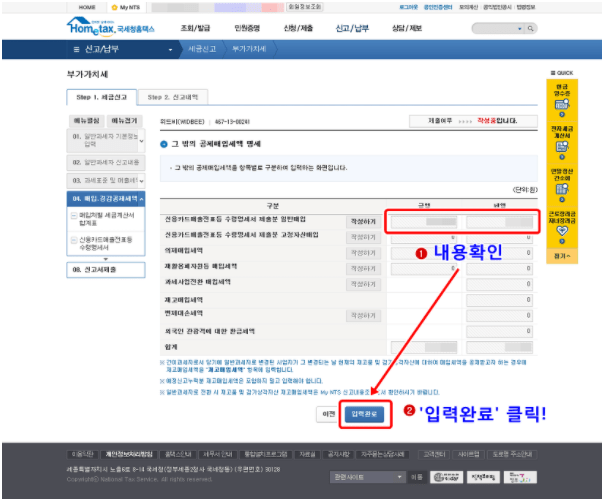Open 공지사항 footer link

click(339, 455)
